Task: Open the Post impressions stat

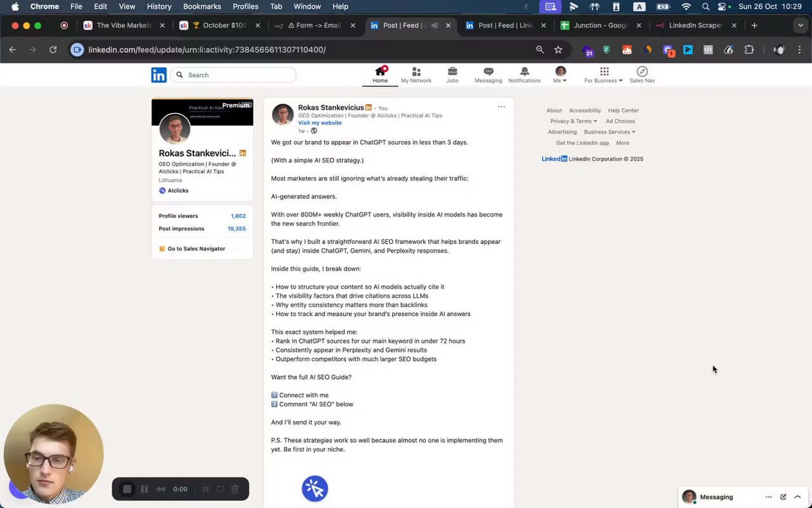Action: tap(202, 229)
